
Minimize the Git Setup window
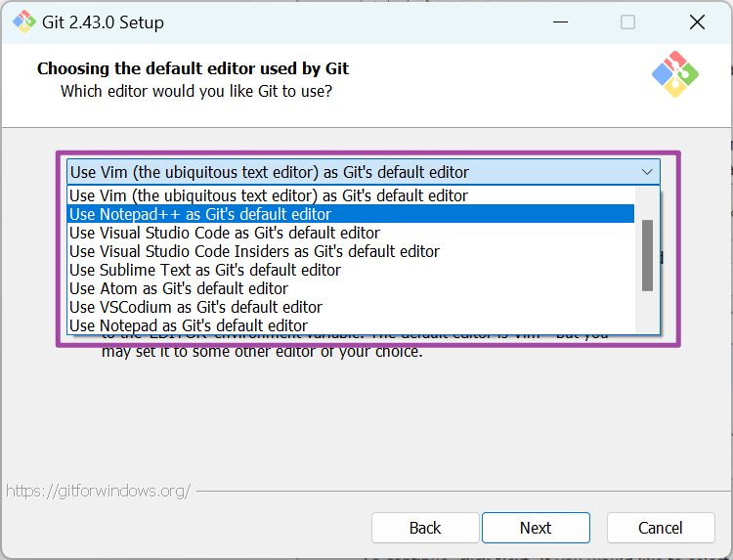(x=560, y=22)
